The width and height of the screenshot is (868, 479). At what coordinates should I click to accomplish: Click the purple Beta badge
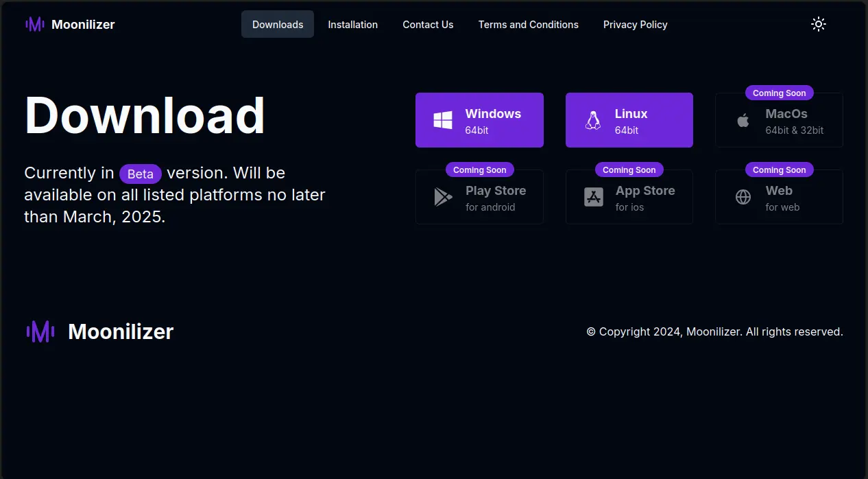point(140,174)
